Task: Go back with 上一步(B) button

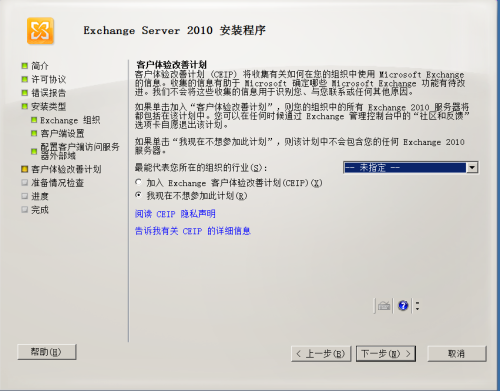Action: coord(321,354)
